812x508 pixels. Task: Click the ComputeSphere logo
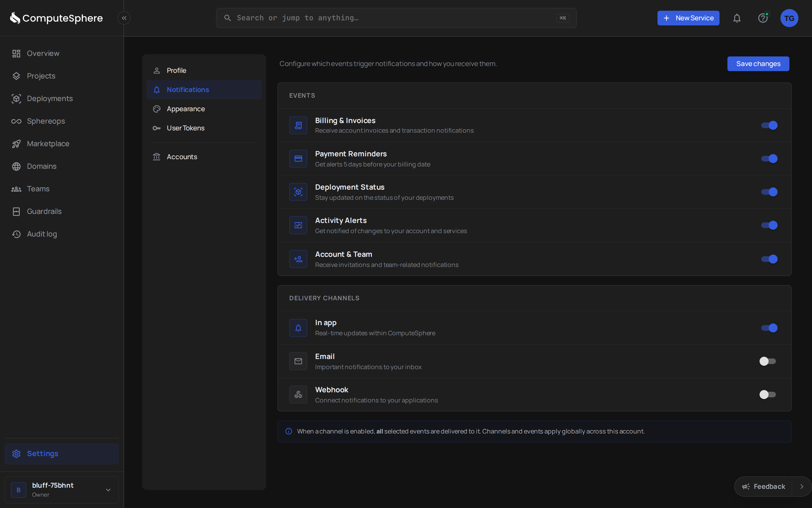coord(56,18)
